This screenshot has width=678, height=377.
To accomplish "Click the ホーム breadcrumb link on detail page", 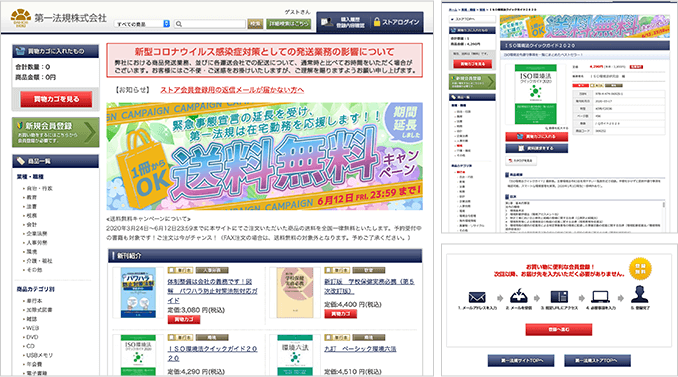I will (x=453, y=10).
